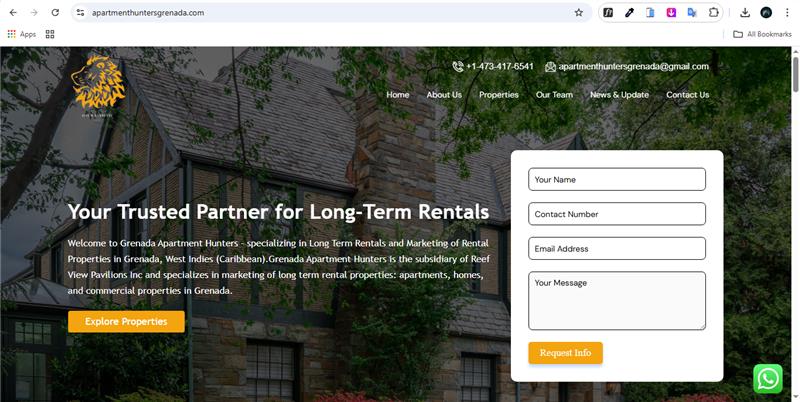Go back with the browser back arrow

click(x=13, y=13)
